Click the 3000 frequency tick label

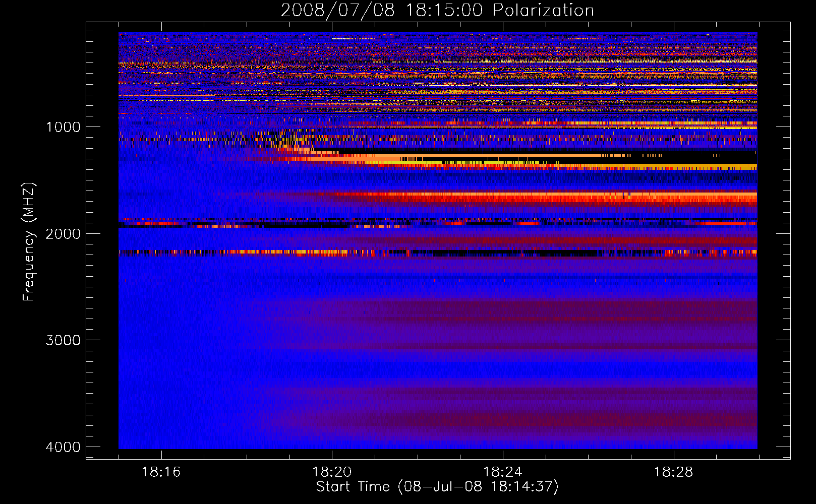click(x=64, y=340)
